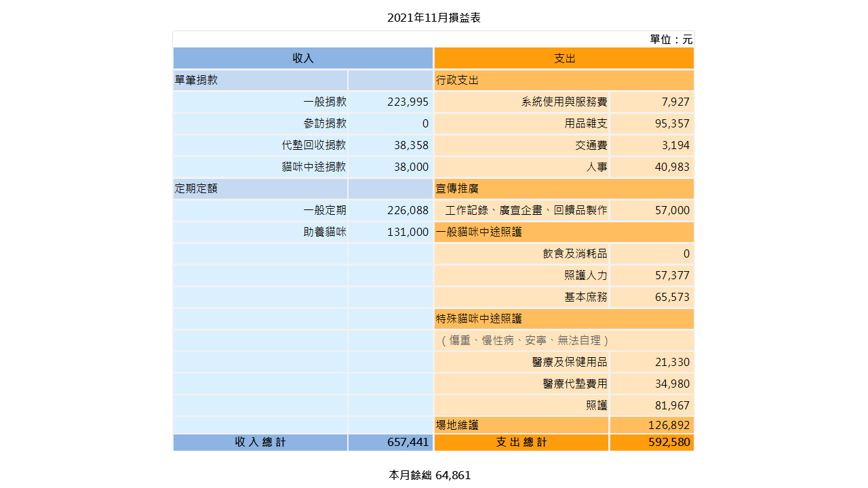This screenshot has height=488, width=868.
Task: Select the value 226,088
Action: [408, 210]
